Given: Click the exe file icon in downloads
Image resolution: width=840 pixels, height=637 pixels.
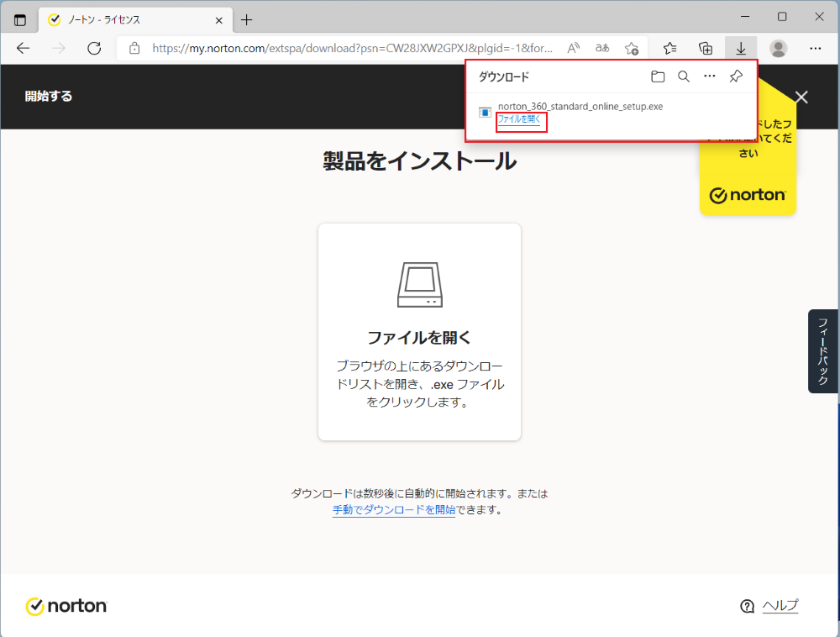Looking at the screenshot, I should (485, 113).
